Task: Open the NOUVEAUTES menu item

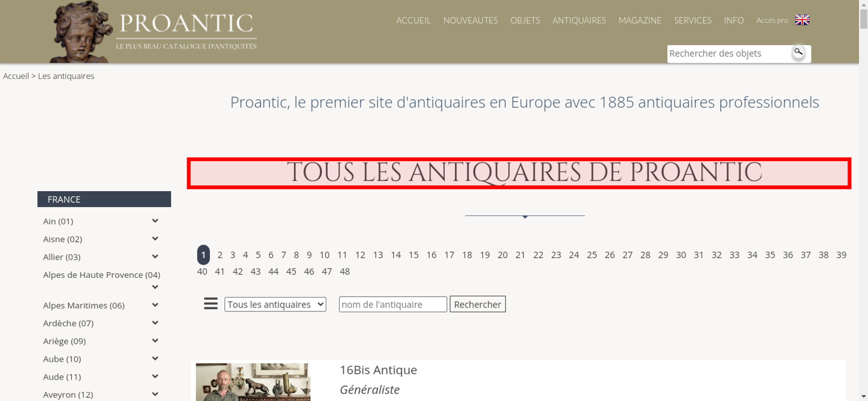Action: pyautogui.click(x=470, y=20)
